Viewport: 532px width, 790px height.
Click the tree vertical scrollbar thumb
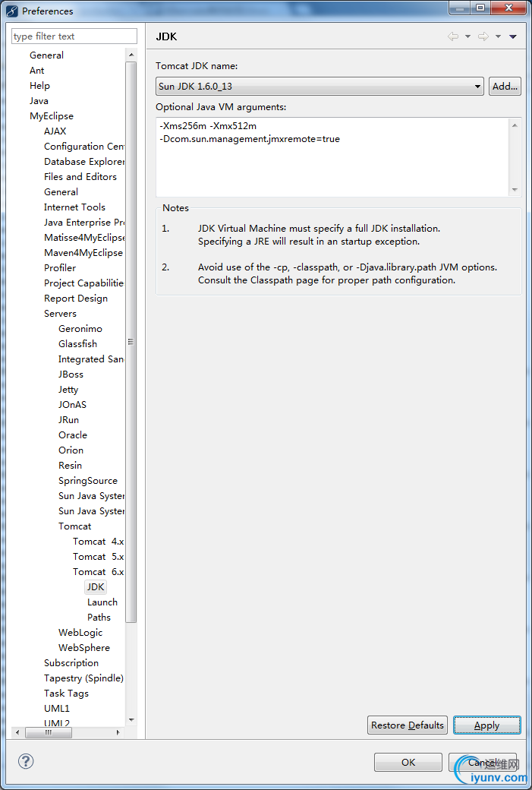tap(131, 342)
